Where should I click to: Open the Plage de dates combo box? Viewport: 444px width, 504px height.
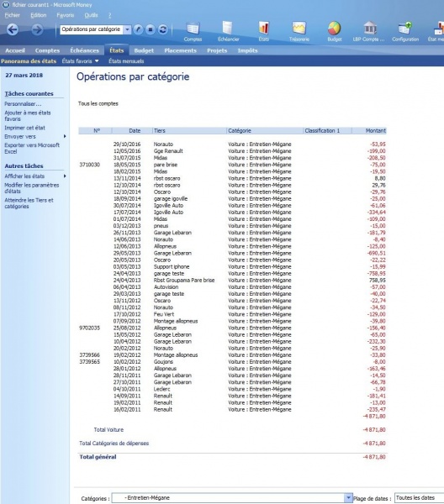coord(420,498)
